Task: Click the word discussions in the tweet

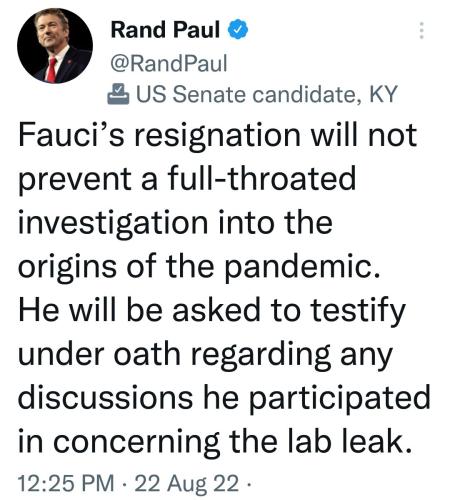Action: pos(105,397)
